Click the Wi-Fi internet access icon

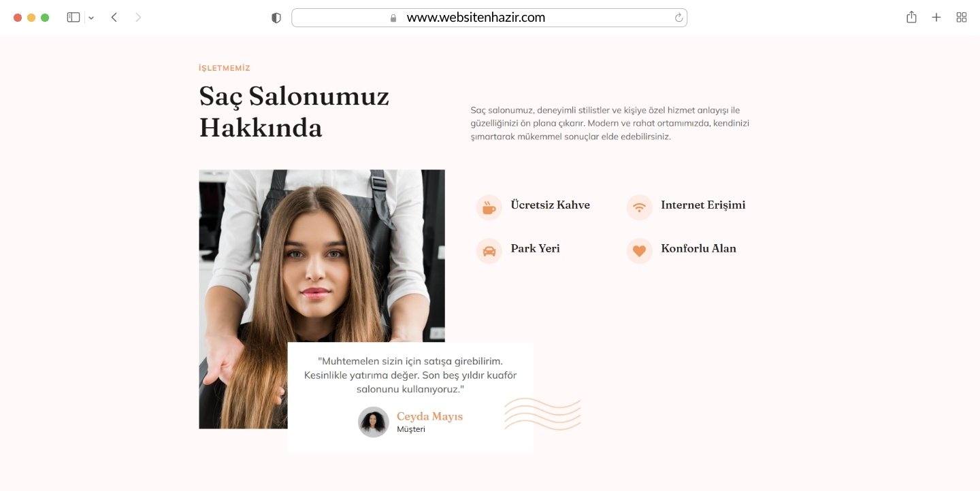[639, 207]
